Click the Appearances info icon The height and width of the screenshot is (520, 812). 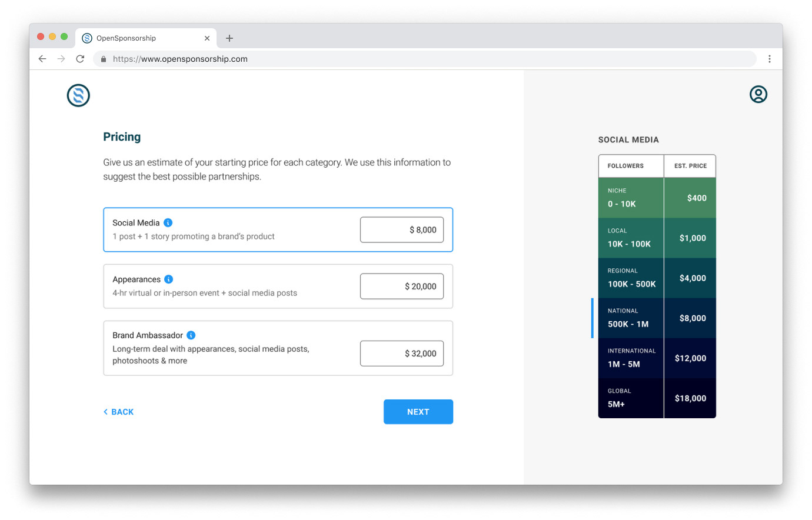pyautogui.click(x=168, y=279)
